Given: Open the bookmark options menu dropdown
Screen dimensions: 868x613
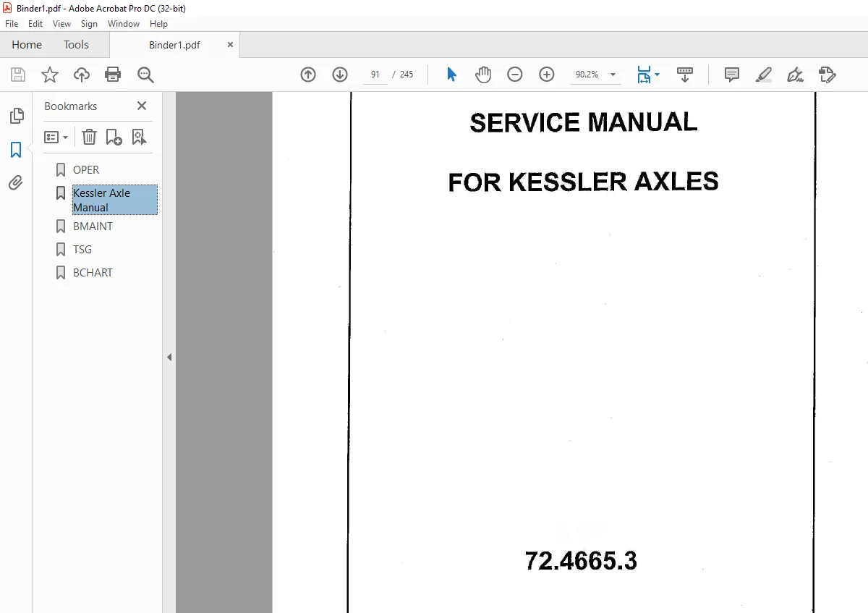Looking at the screenshot, I should (x=56, y=137).
